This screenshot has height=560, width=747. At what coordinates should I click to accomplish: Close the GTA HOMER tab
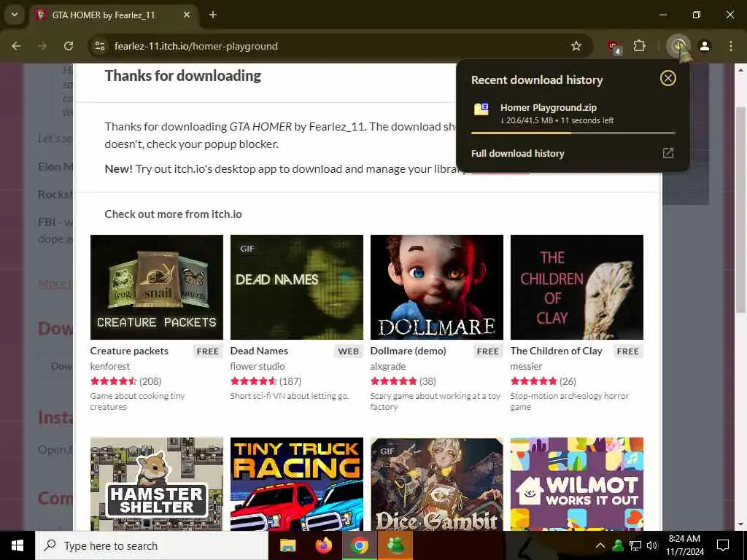pos(187,15)
